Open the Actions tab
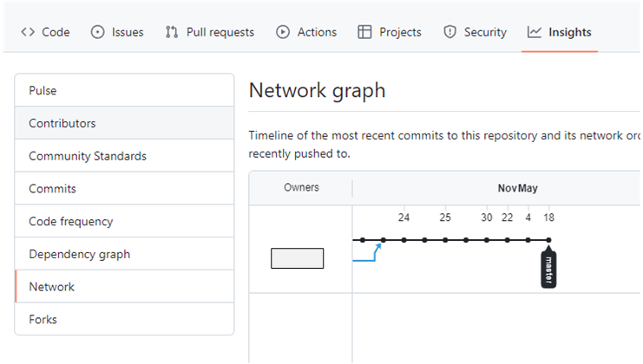Screen dimensions: 643x364 coord(306,32)
